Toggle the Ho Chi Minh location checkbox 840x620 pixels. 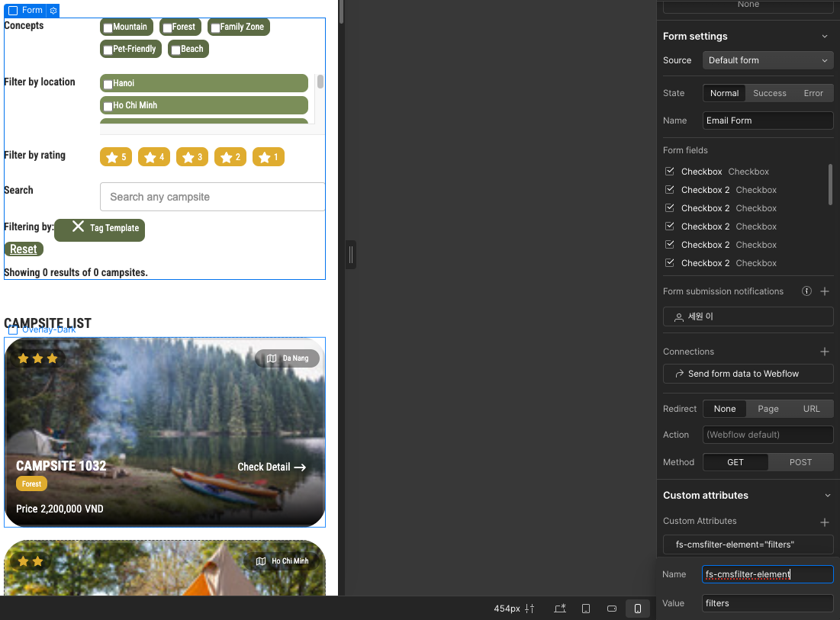[x=108, y=106]
